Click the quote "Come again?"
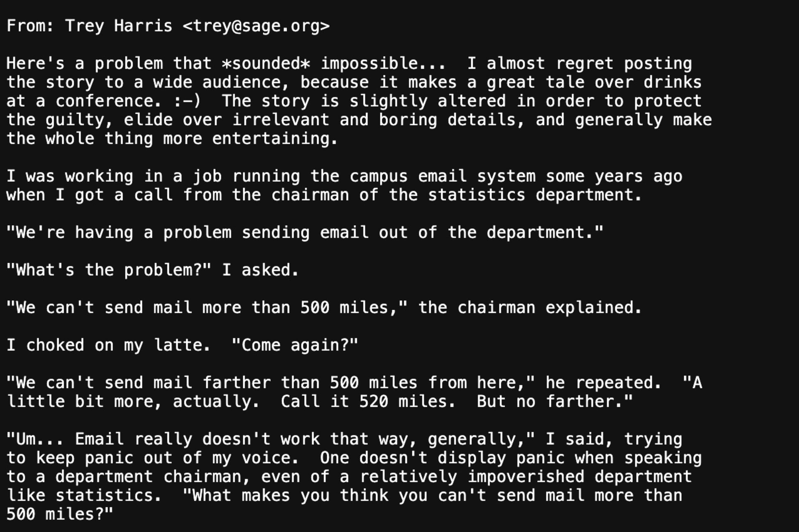Screen dimensions: 799x532 [x=295, y=345]
